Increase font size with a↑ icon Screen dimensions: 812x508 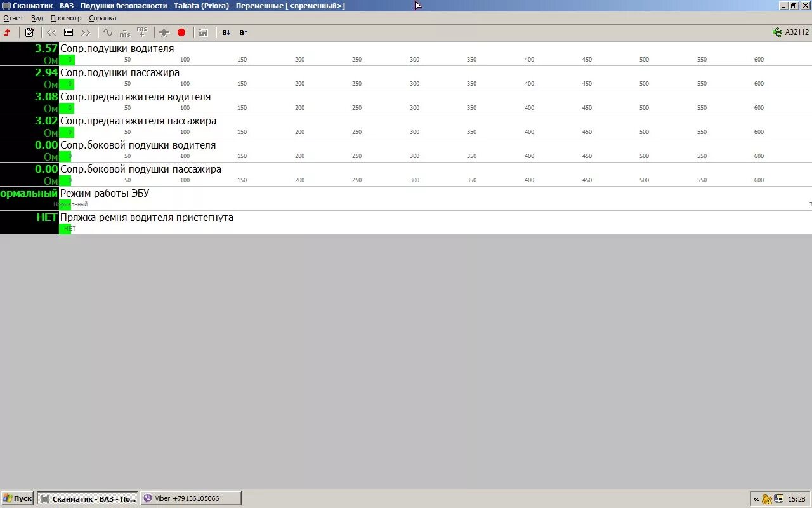click(x=244, y=32)
